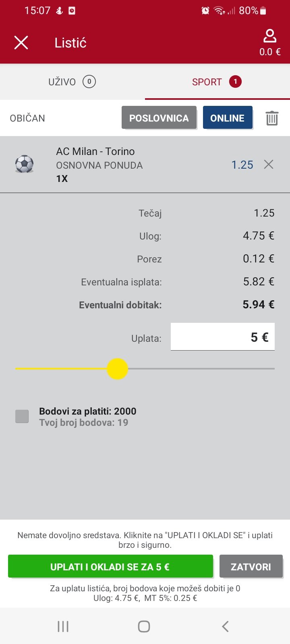
Task: Tap the 1.25 odds on the bet
Action: [242, 165]
